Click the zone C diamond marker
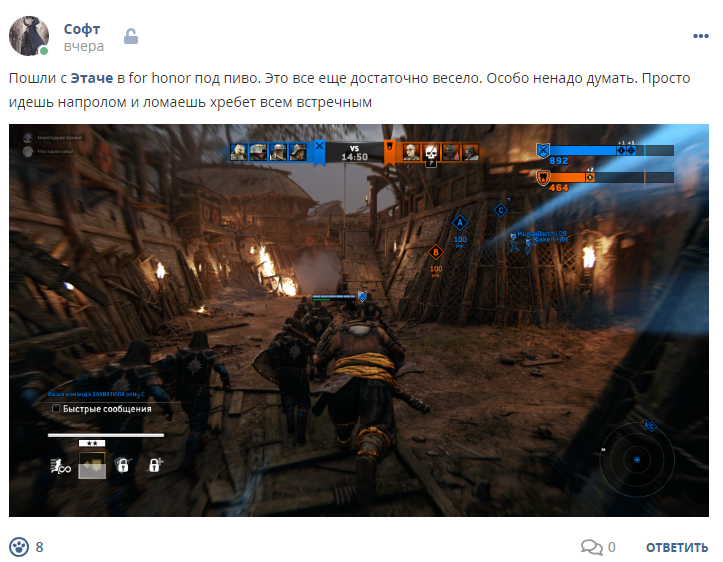The height and width of the screenshot is (562, 723). point(501,211)
